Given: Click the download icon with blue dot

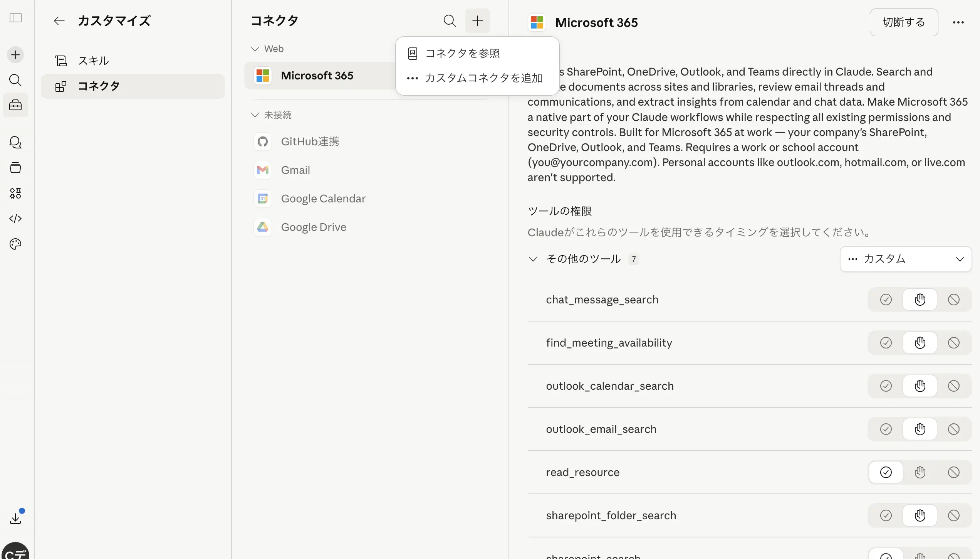Looking at the screenshot, I should [15, 518].
